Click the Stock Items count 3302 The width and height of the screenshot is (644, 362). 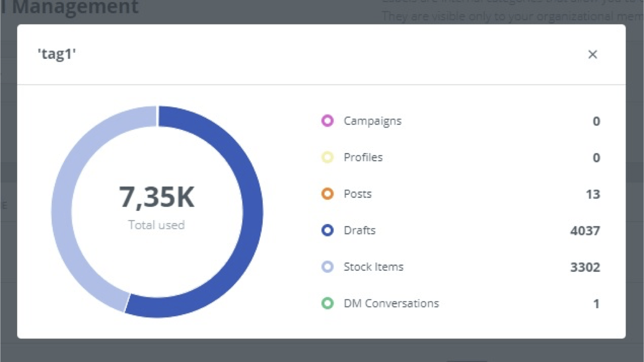coord(585,267)
